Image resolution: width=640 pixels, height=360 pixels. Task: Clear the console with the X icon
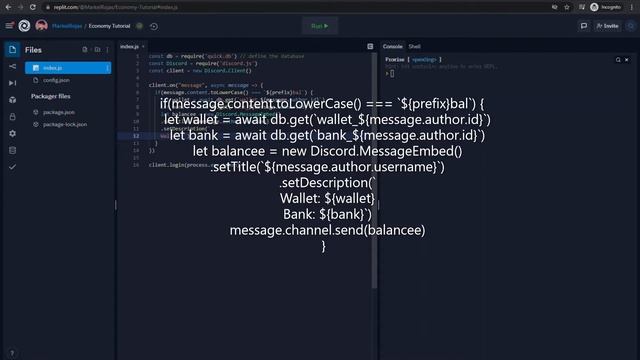(627, 60)
